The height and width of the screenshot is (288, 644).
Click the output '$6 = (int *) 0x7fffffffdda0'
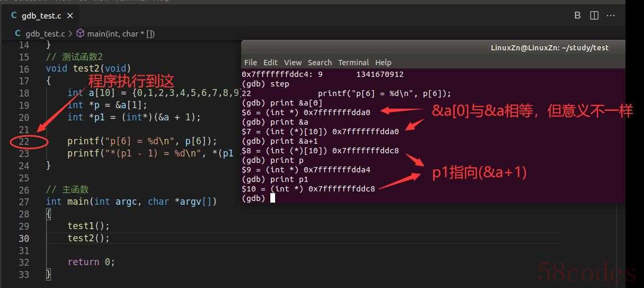(306, 112)
